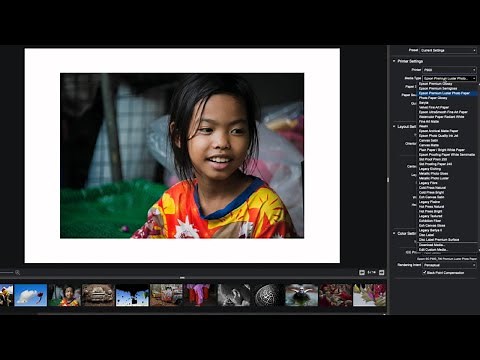Open the Printer dropdown
The height and width of the screenshot is (360, 480).
point(449,70)
